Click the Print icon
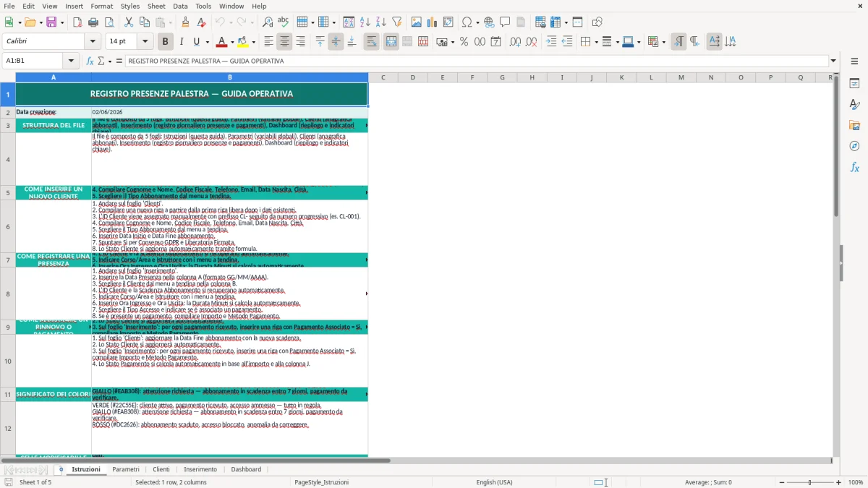868x488 pixels. [x=93, y=22]
